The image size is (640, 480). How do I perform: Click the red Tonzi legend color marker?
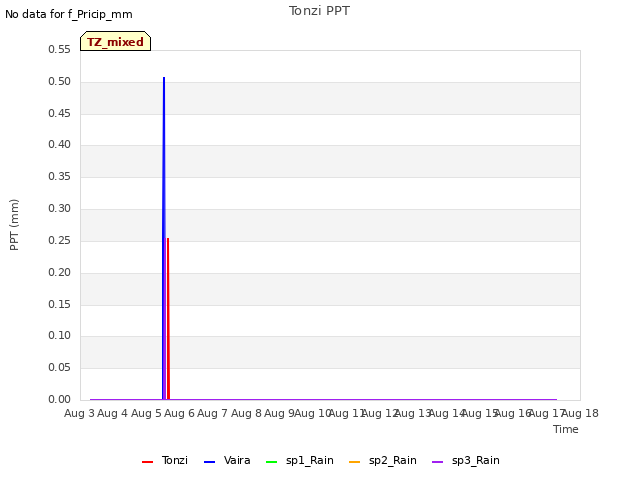pyautogui.click(x=147, y=462)
